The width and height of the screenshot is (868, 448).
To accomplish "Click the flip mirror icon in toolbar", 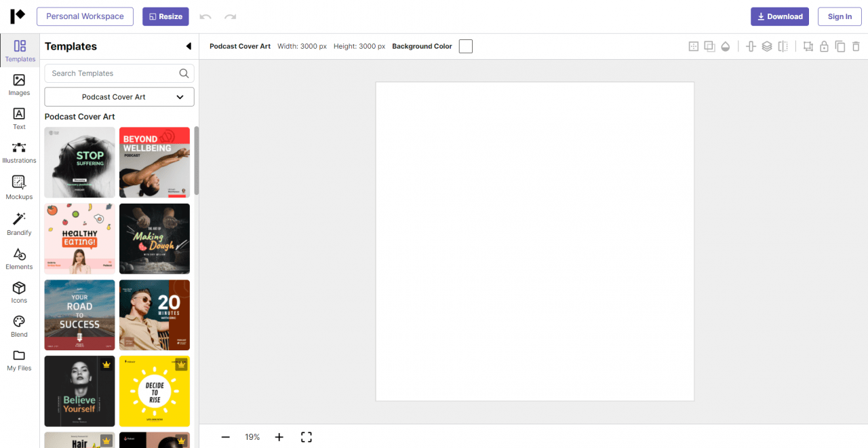I will point(783,46).
